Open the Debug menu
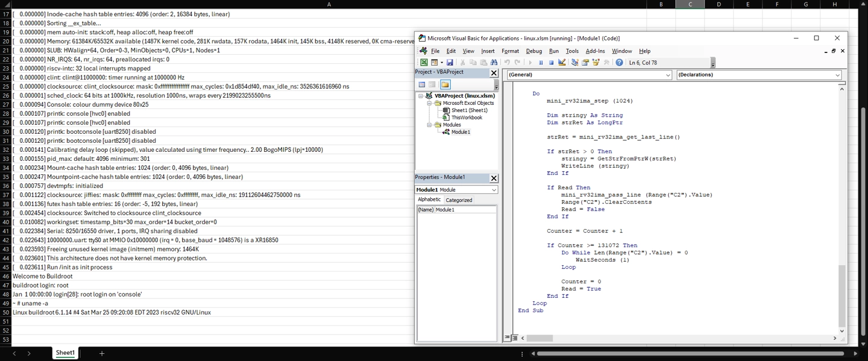Screen dimensions: 868x361 (x=533, y=51)
